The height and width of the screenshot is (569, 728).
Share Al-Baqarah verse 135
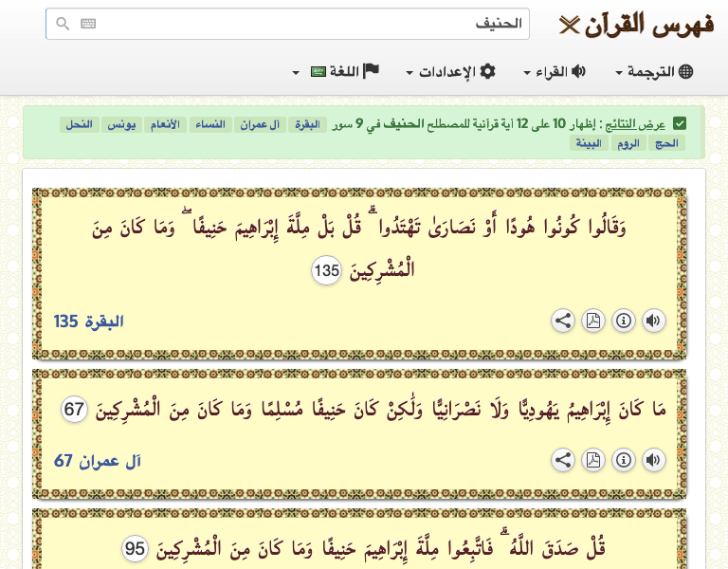click(563, 321)
